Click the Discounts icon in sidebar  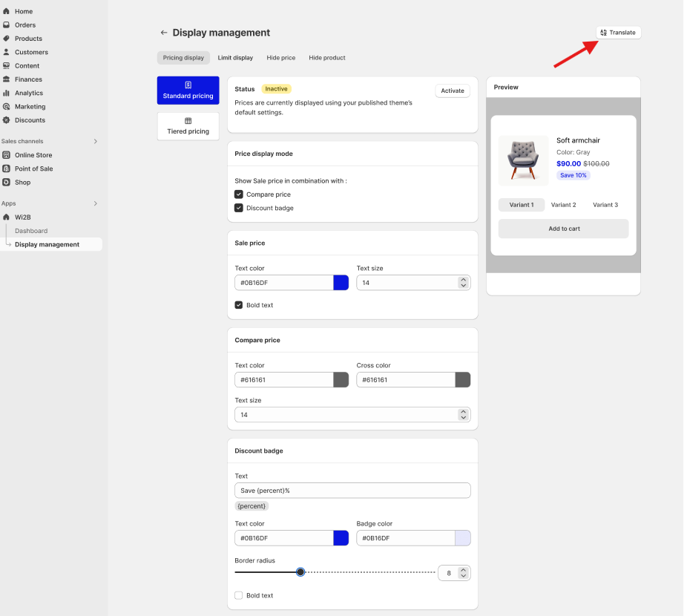pos(6,120)
